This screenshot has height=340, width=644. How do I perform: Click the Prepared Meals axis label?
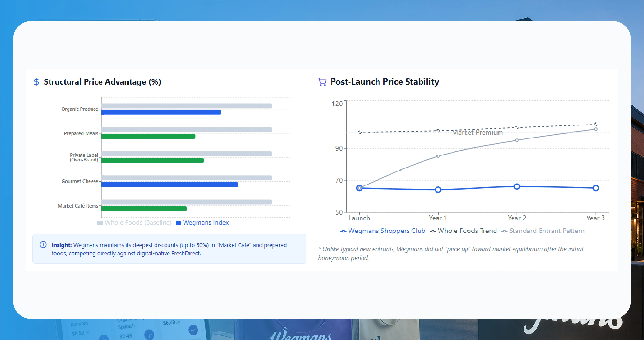81,133
